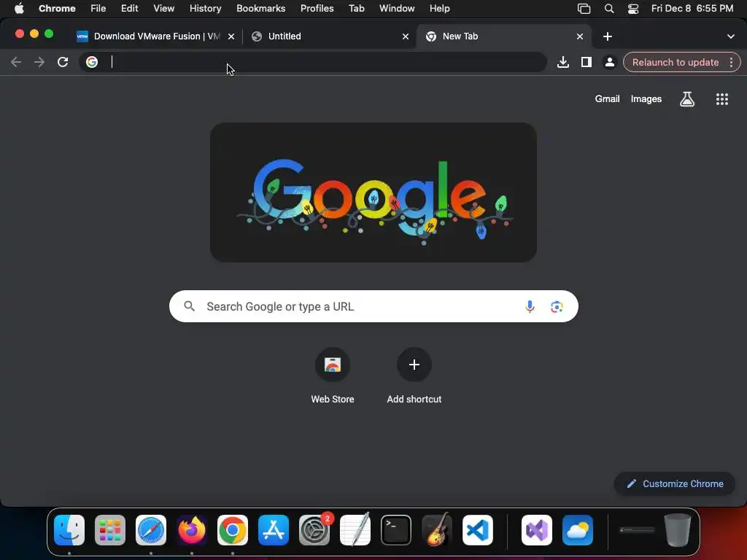
Task: Open the File menu
Action: pos(98,9)
